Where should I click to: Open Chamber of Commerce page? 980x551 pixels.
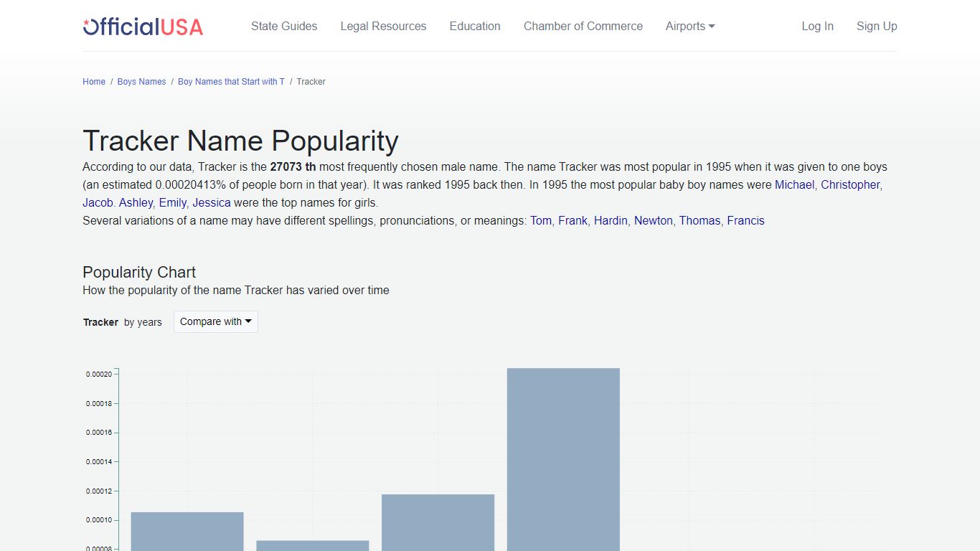pyautogui.click(x=583, y=27)
